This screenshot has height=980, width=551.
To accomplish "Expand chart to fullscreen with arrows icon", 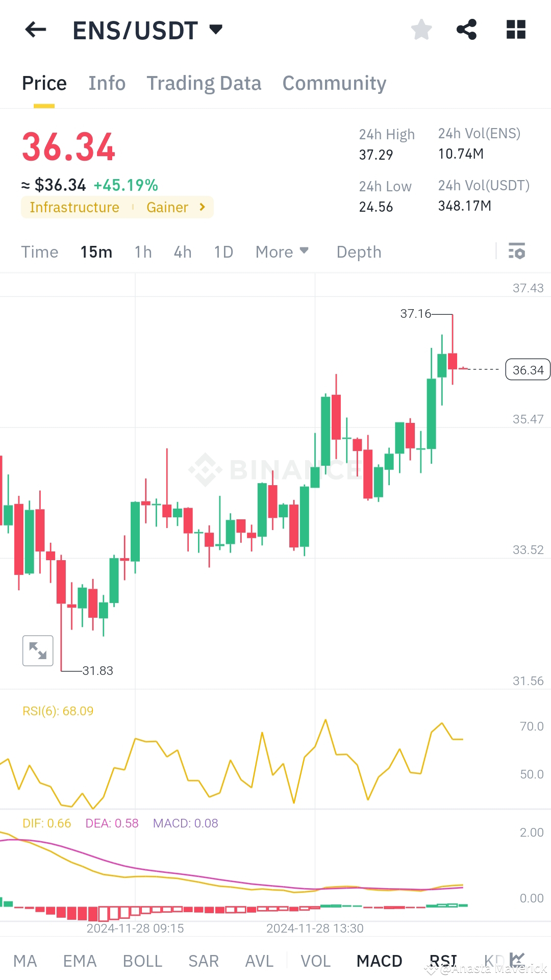I will click(38, 650).
